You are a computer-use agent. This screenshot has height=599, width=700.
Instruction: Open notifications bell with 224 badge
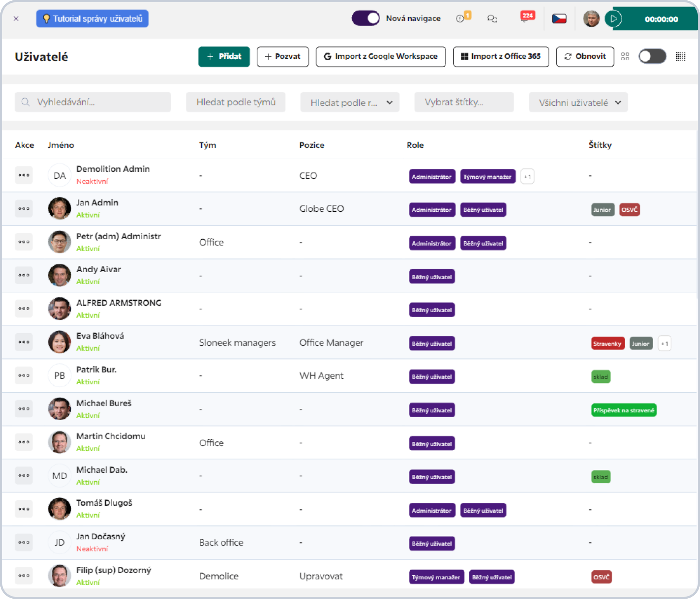(525, 18)
